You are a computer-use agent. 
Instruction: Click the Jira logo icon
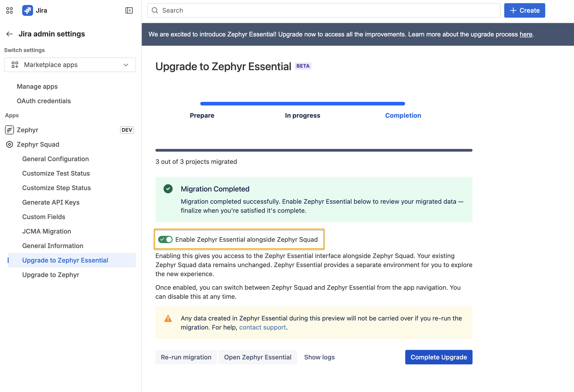tap(27, 10)
